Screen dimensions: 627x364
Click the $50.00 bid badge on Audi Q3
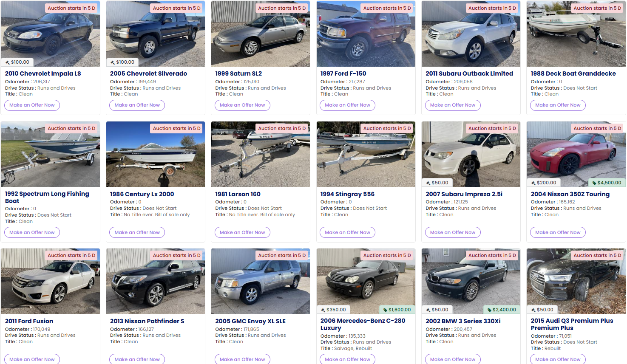point(542,310)
